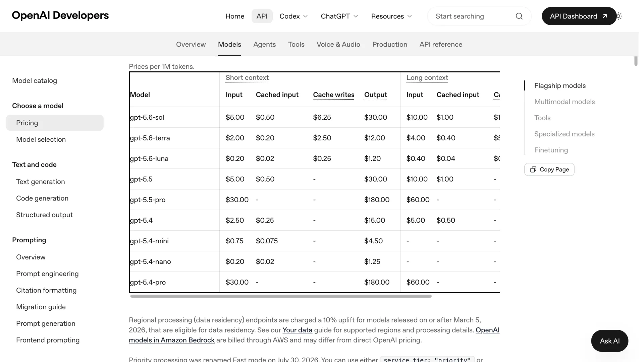Viewport: 644px width, 362px height.
Task: Select Pricing in the sidebar
Action: point(55,123)
